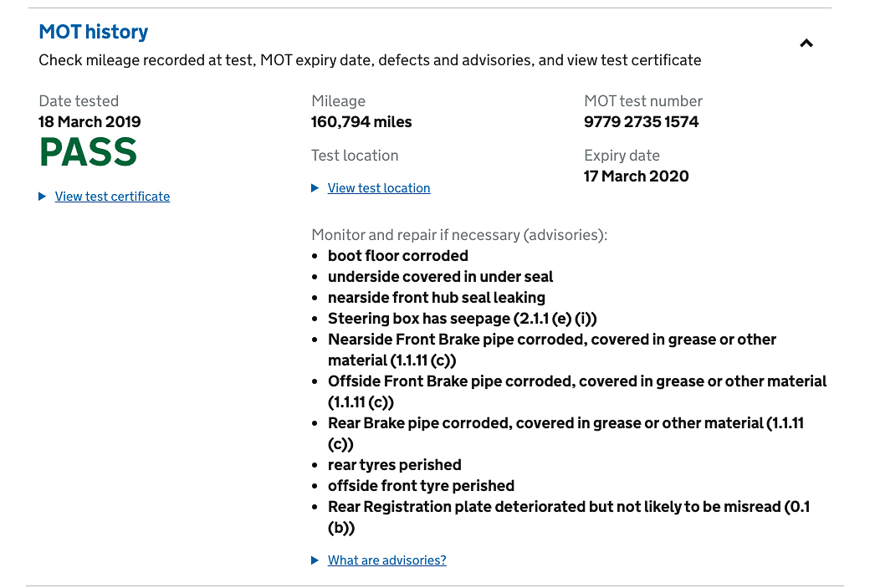Click the Steering box has seepage advisory
The height and width of the screenshot is (588, 875).
tap(462, 319)
